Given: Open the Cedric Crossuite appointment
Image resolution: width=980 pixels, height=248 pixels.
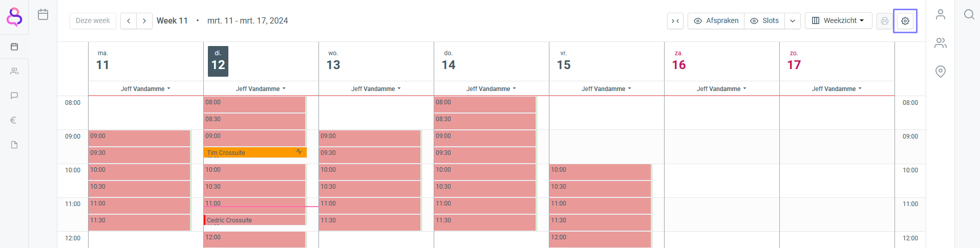Looking at the screenshot, I should (251, 220).
